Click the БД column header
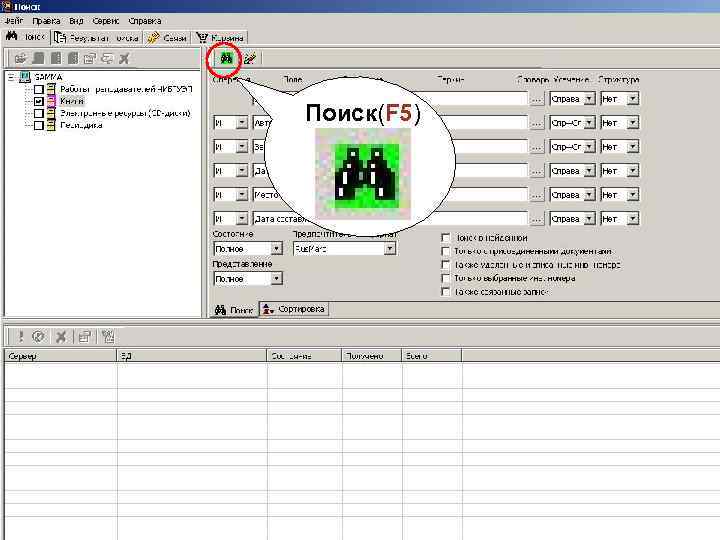This screenshot has height=540, width=720. (192, 356)
